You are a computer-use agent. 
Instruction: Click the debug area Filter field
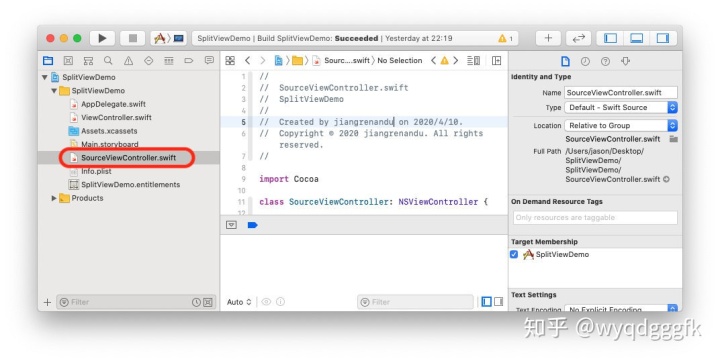pos(415,302)
